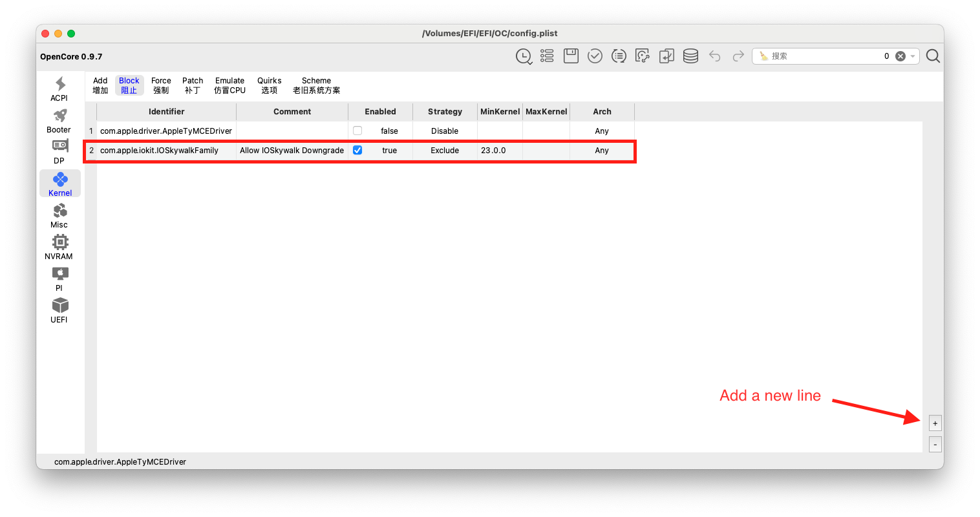Select the Allow IOSkywalk Downgrade comment cell

click(x=292, y=150)
